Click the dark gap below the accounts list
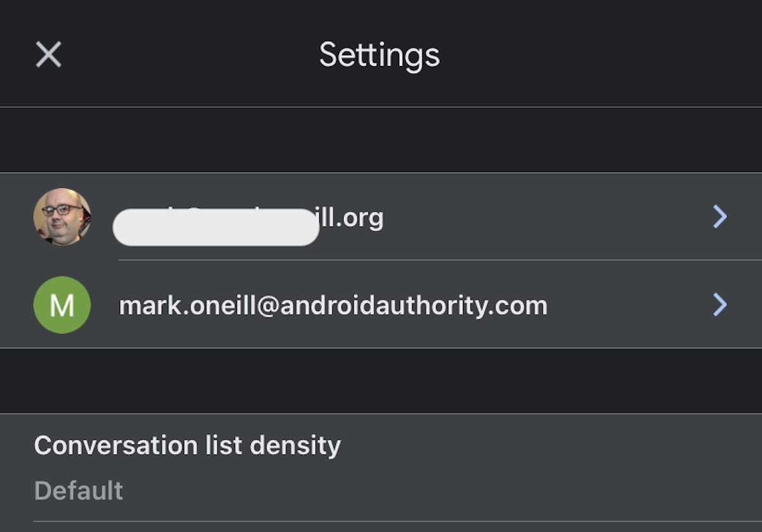This screenshot has width=762, height=532. pos(381,381)
